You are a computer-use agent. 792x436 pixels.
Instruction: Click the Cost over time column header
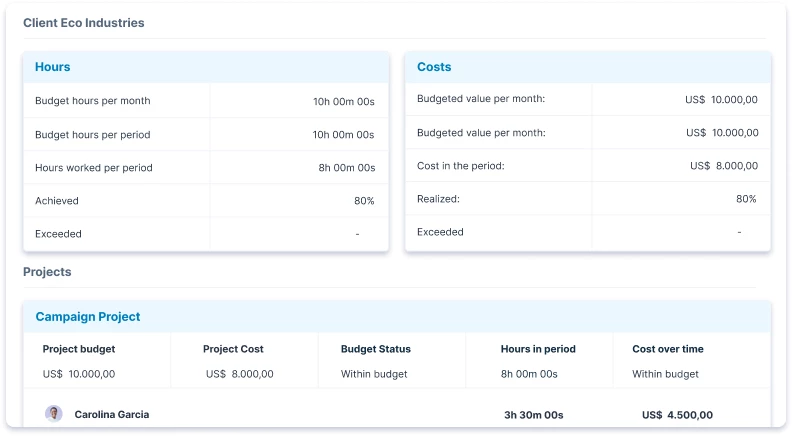click(668, 349)
